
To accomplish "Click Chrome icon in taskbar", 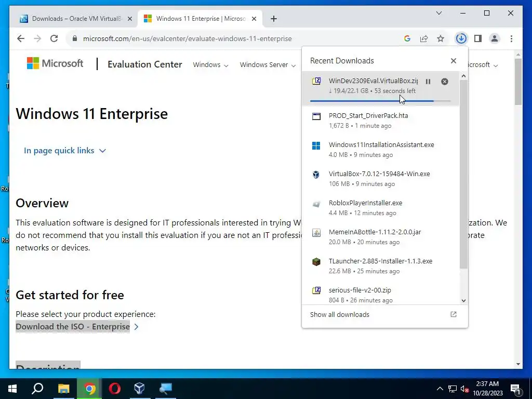I will [x=89, y=389].
